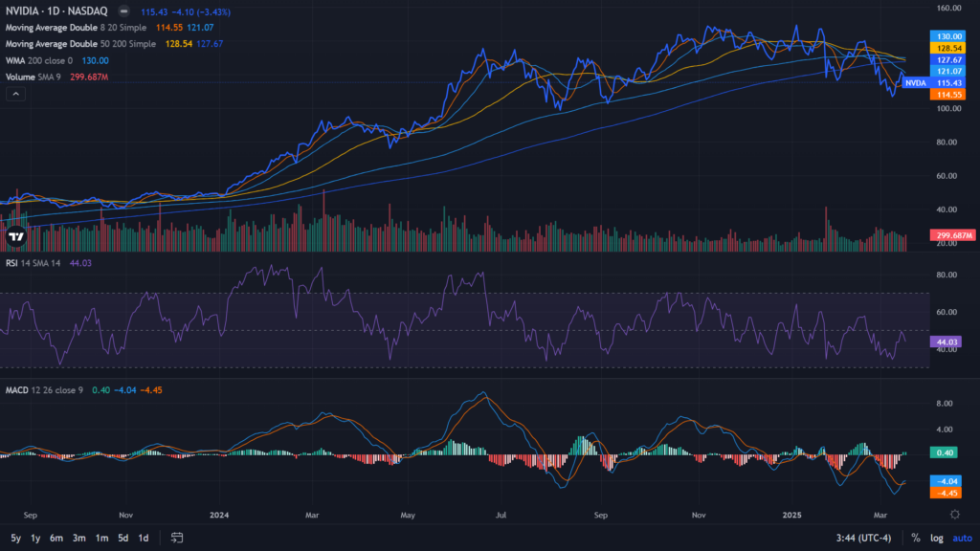Click the TradingView logo on the chart
980x551 pixels.
tap(15, 235)
